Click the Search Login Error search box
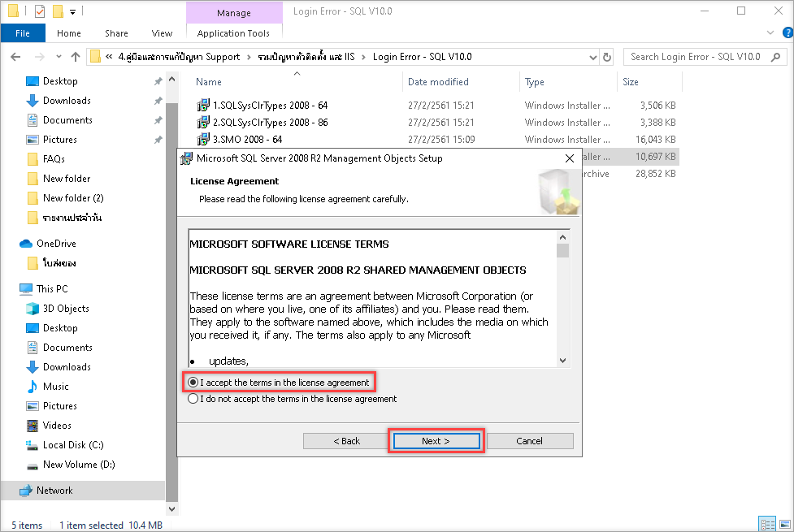Screen dimensions: 794x532 click(696, 57)
